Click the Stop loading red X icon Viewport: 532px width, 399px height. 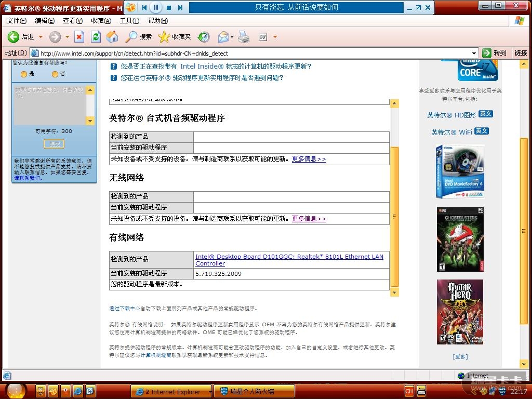pyautogui.click(x=79, y=37)
